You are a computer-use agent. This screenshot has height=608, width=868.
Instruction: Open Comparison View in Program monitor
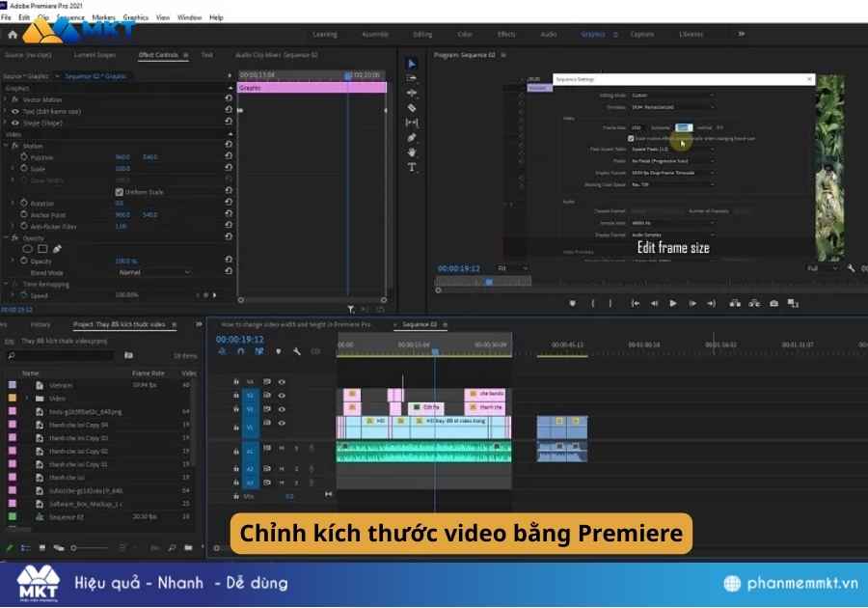[x=794, y=303]
